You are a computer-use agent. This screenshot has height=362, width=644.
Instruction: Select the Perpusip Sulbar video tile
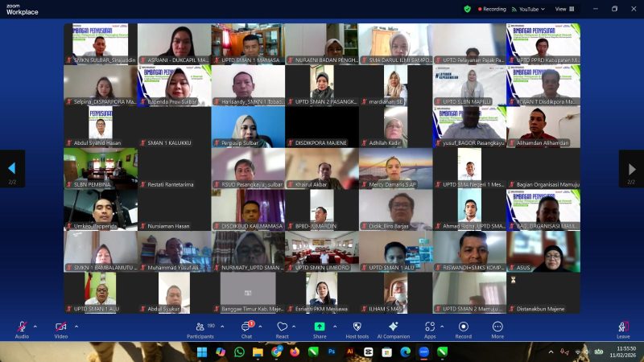248,127
